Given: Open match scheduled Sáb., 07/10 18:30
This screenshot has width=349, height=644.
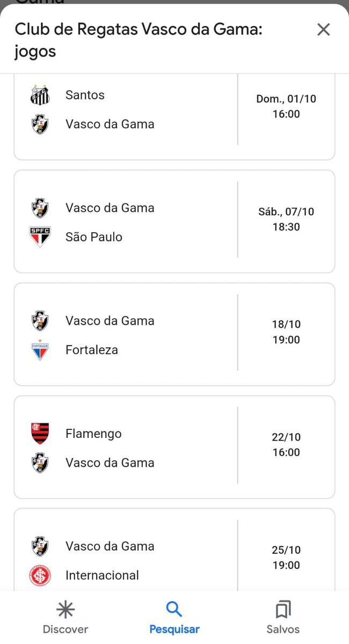Looking at the screenshot, I should point(286,219).
